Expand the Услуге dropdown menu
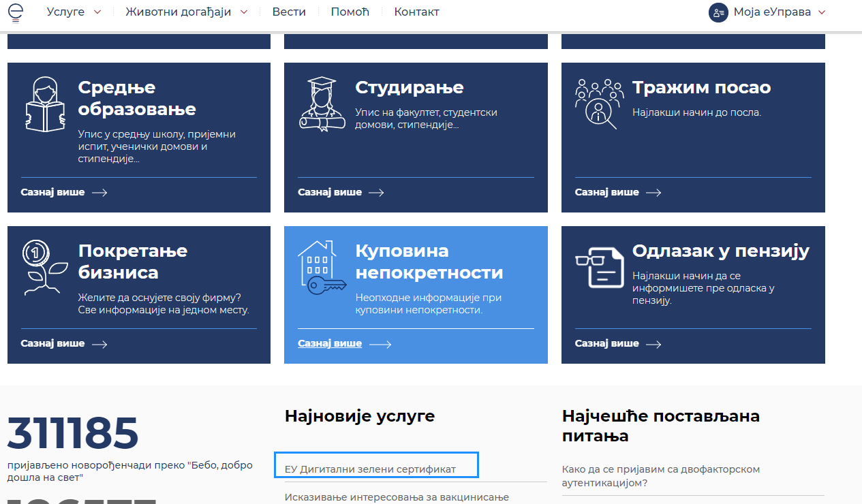Screen dimensions: 862x504 pyautogui.click(x=74, y=12)
